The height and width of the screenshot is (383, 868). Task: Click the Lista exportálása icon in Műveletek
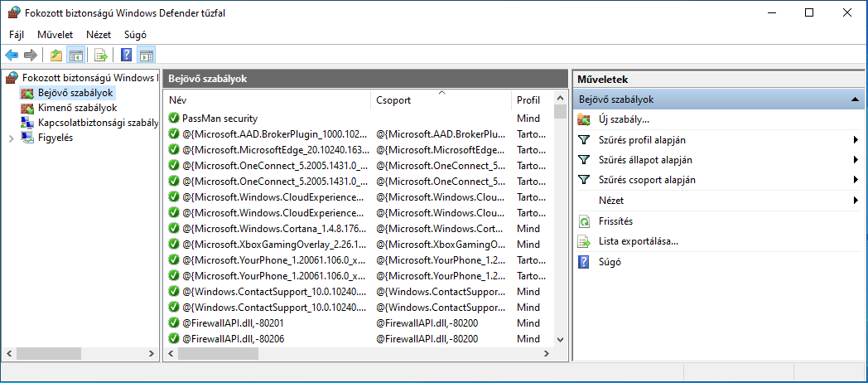pos(584,241)
